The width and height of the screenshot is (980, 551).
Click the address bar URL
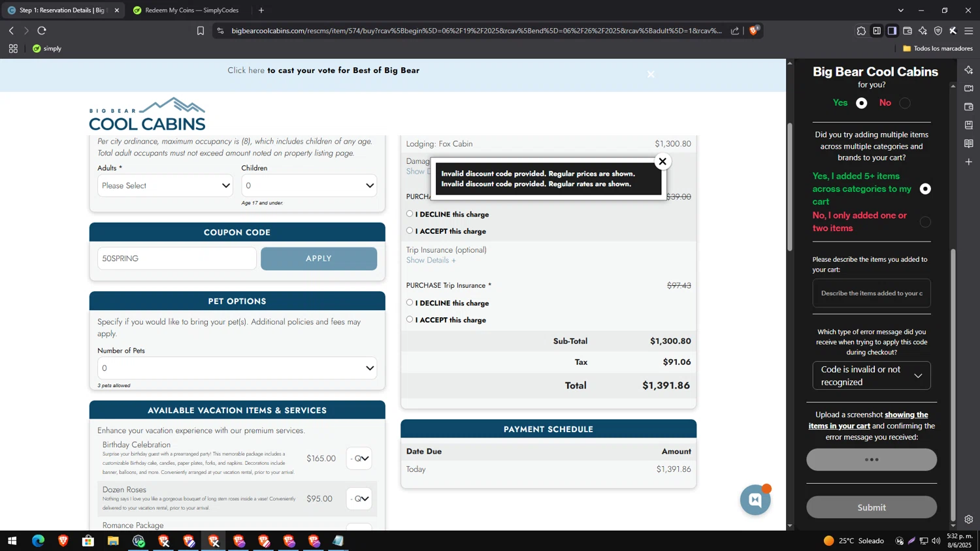click(x=476, y=31)
